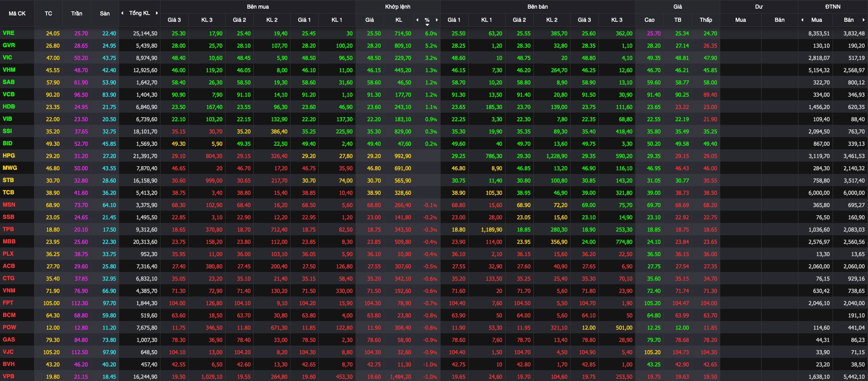The width and height of the screenshot is (868, 381).
Task: Click the Dư Bán column header
Action: 779,20
